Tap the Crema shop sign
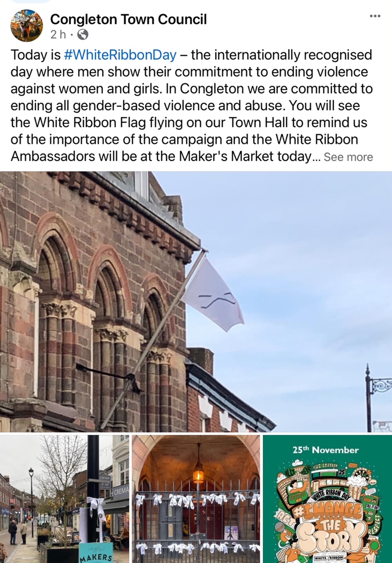The height and width of the screenshot is (563, 392). 120,491
